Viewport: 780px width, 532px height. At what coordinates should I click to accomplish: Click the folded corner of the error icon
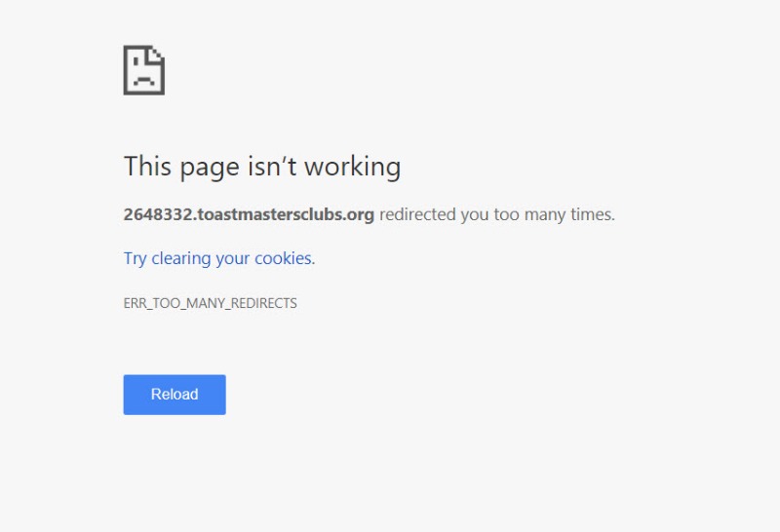[158, 55]
